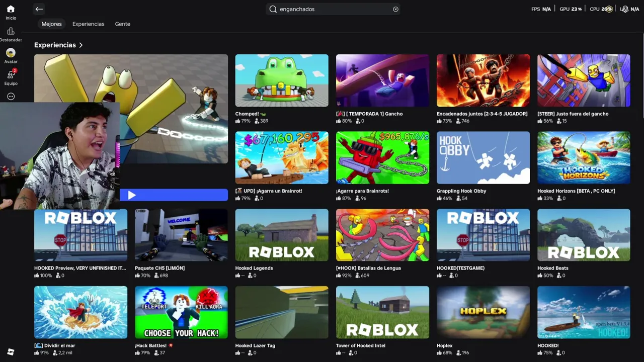Click in the search field with 'enganchados'

tap(333, 9)
